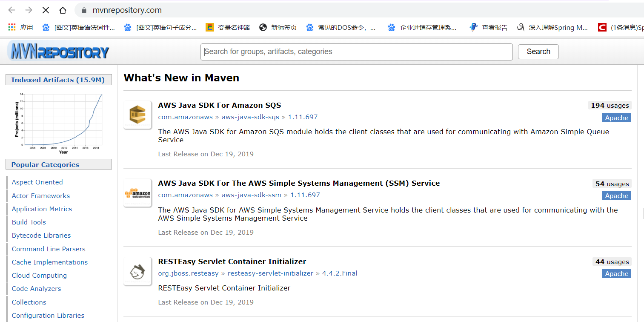The height and width of the screenshot is (322, 644).
Task: Focus the groups, artifacts search field
Action: tap(356, 52)
